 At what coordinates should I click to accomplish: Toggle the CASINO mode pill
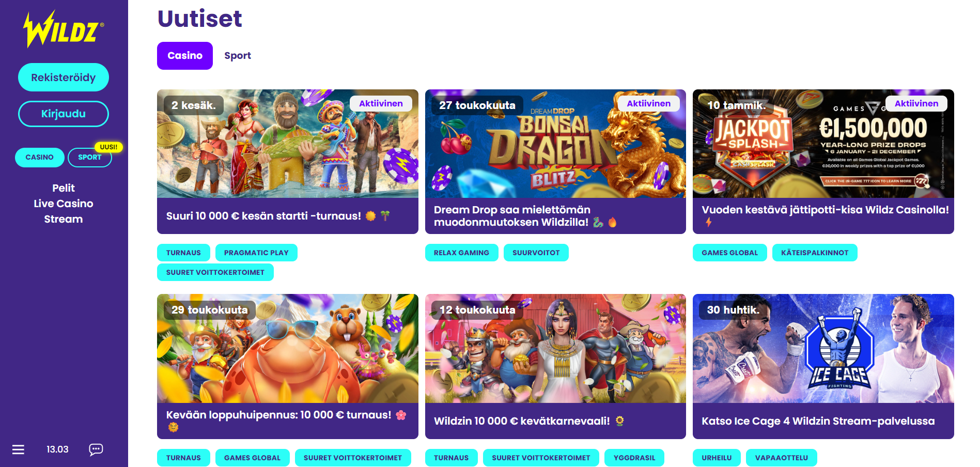point(40,157)
